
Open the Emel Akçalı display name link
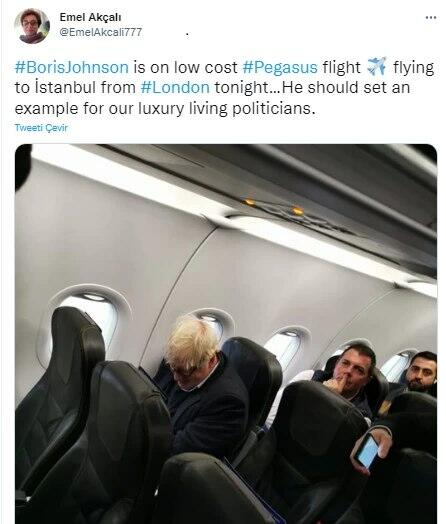(x=90, y=17)
